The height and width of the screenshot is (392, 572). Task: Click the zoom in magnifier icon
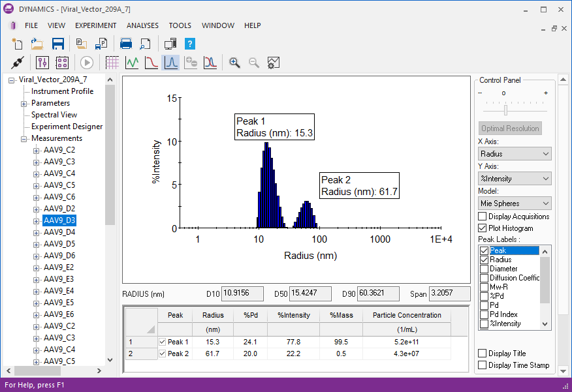[234, 63]
